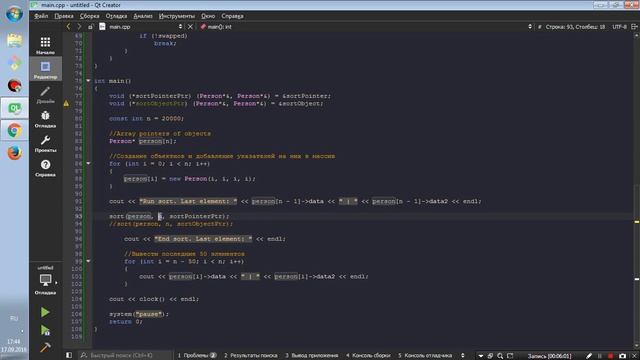640x360 pixels.
Task: Open the Файл menu
Action: 41,16
